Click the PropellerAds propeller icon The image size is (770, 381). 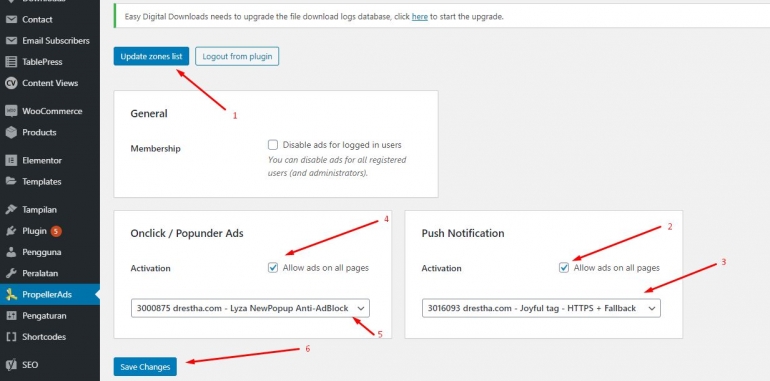[11, 295]
